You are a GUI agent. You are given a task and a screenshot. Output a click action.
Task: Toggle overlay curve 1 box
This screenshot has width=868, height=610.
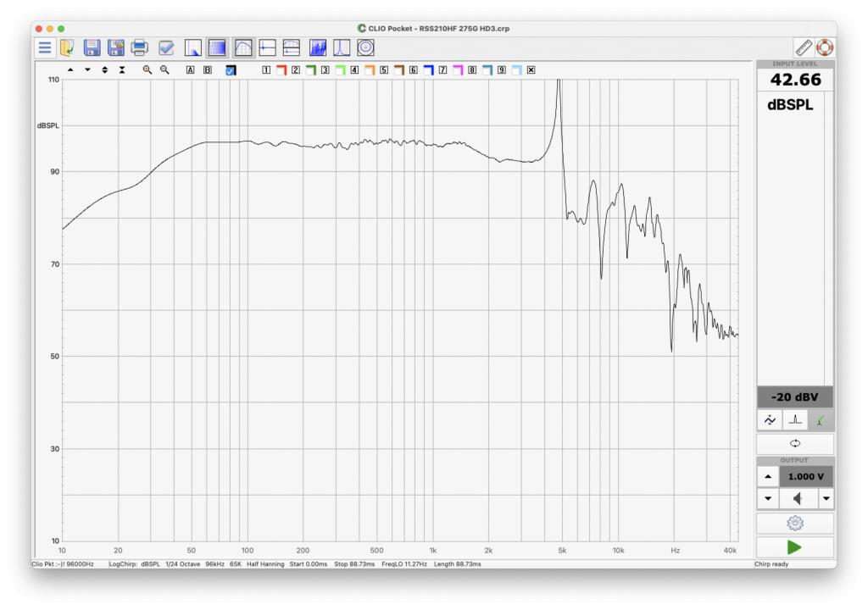pyautogui.click(x=266, y=70)
